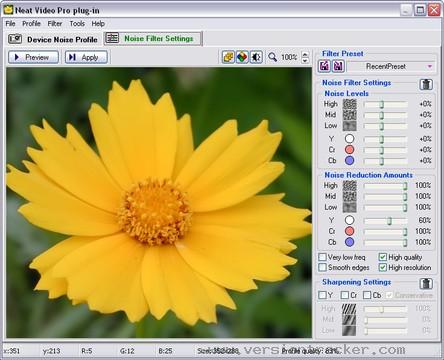Click the save filter preset icon
This screenshot has width=444, height=360.
click(x=338, y=66)
